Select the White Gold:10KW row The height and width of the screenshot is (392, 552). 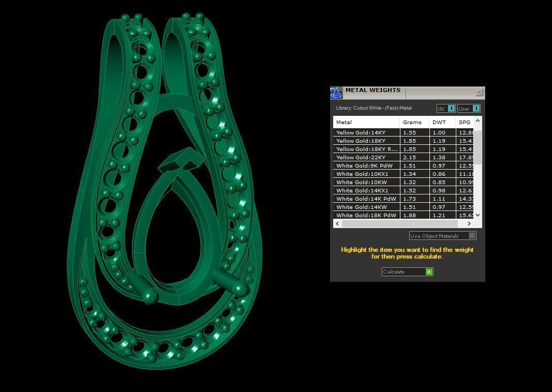[404, 182]
